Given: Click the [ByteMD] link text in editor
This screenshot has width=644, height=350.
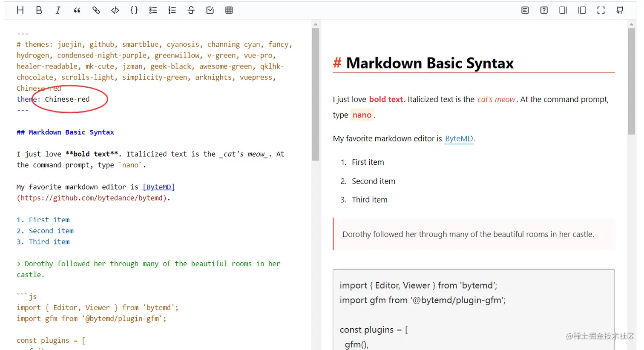Looking at the screenshot, I should [159, 187].
